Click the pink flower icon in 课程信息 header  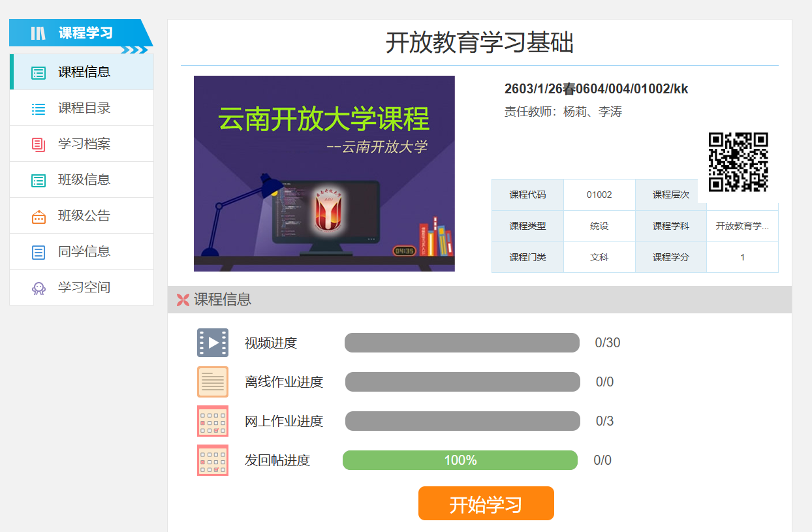click(x=183, y=300)
